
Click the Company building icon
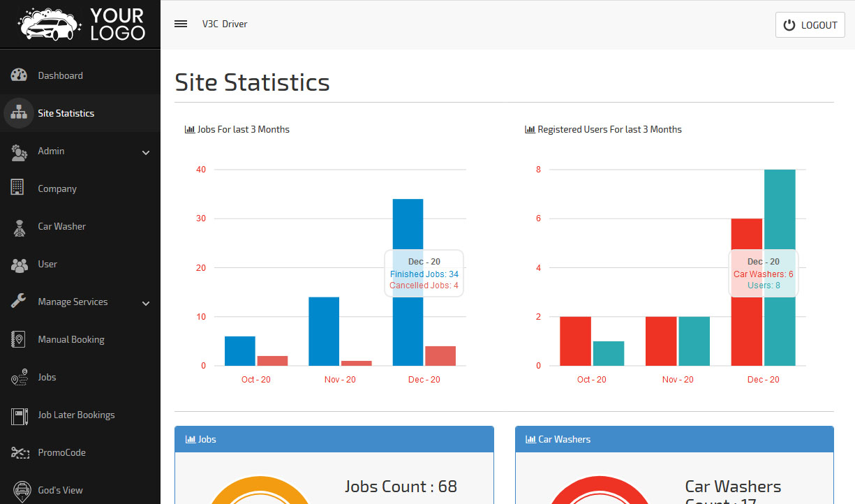tap(18, 188)
